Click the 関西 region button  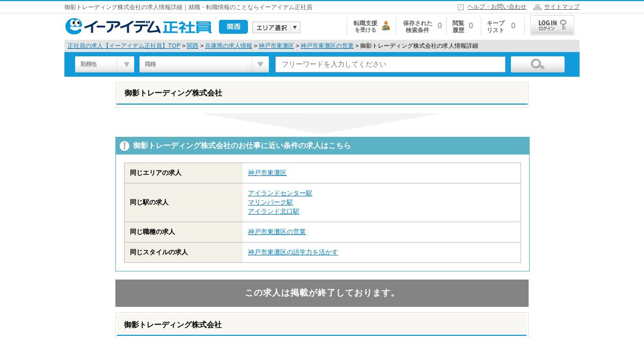pyautogui.click(x=233, y=27)
